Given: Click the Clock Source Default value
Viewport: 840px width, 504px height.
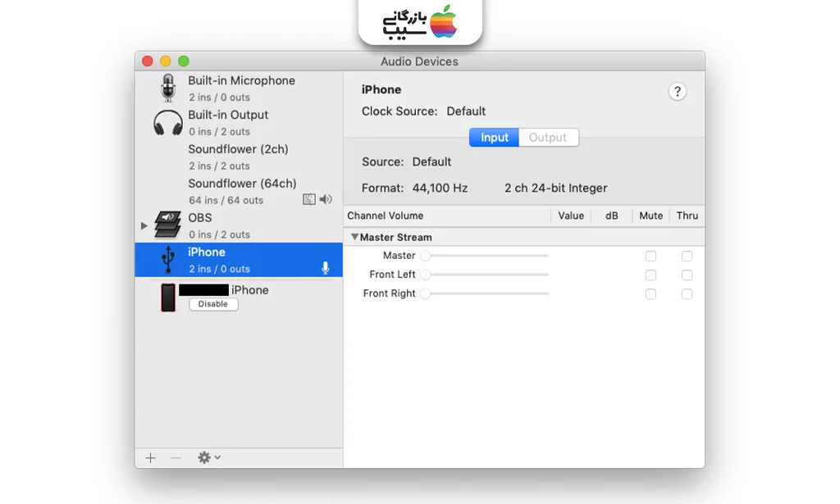Looking at the screenshot, I should coord(466,111).
